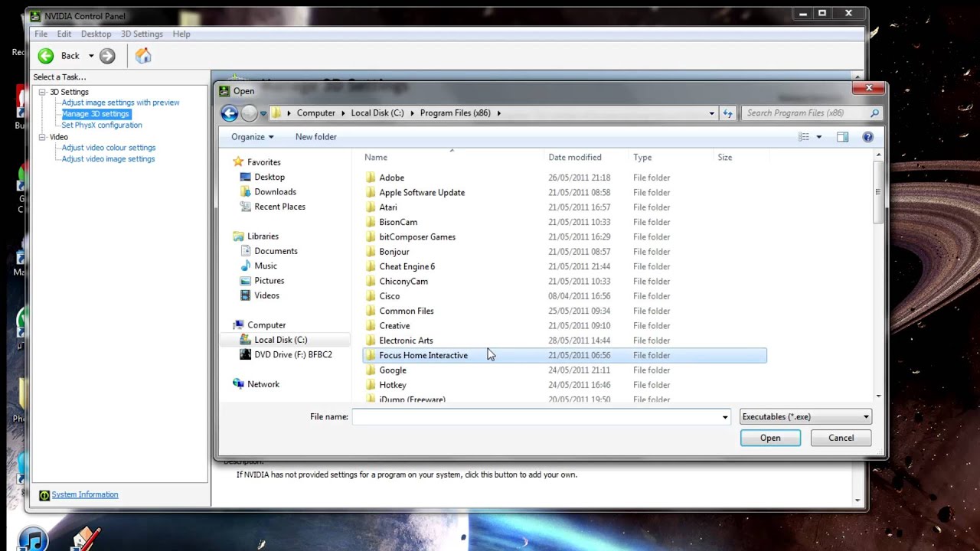The image size is (980, 551).
Task: Open the Organize dropdown menu
Action: pyautogui.click(x=252, y=137)
